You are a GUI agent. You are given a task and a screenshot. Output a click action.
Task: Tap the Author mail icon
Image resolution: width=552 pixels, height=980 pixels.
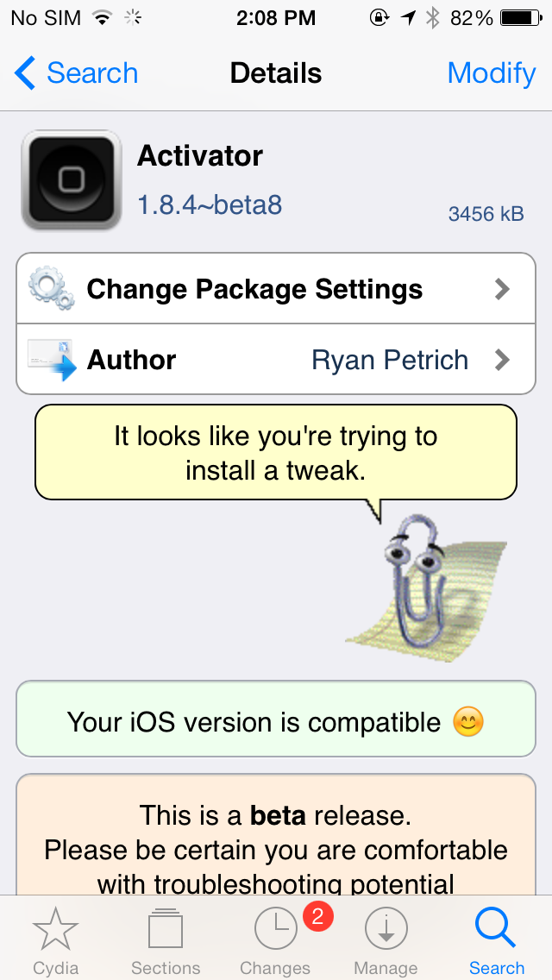[x=52, y=360]
